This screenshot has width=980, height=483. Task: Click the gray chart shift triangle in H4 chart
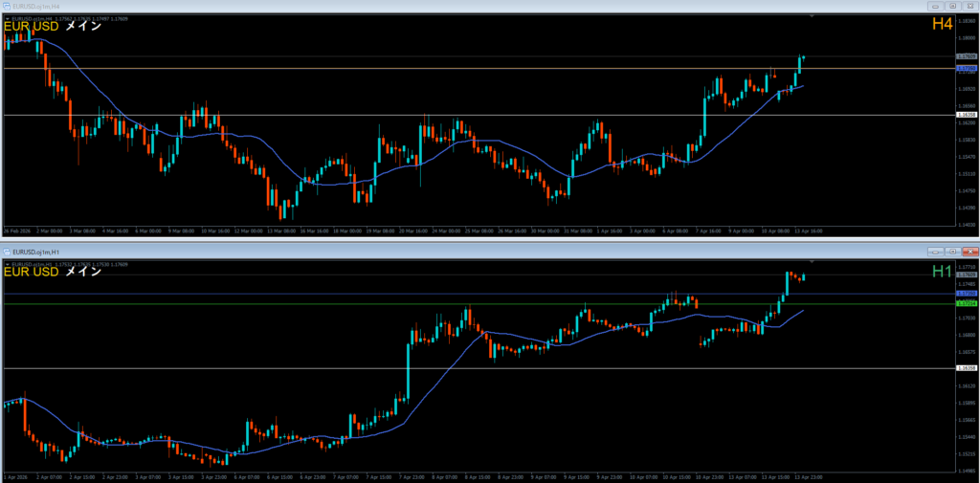point(812,16)
